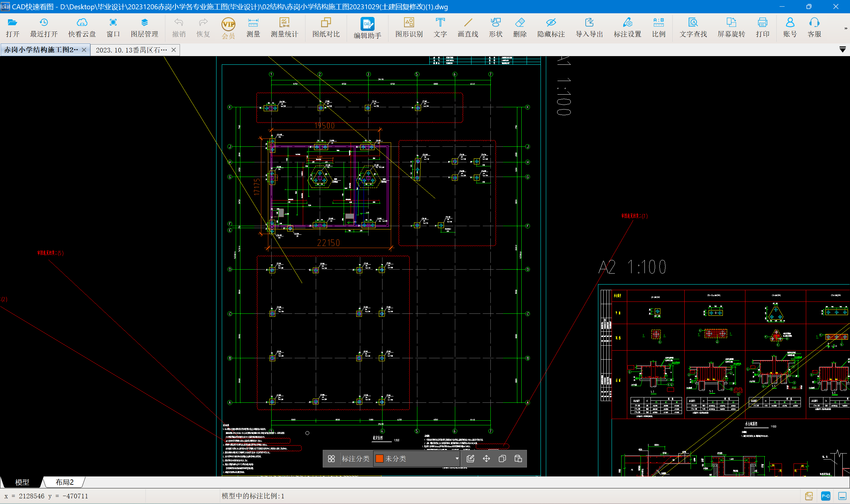Screen dimensions: 850x504
Task: Click the orange 未分类 color swatch
Action: tap(379, 459)
